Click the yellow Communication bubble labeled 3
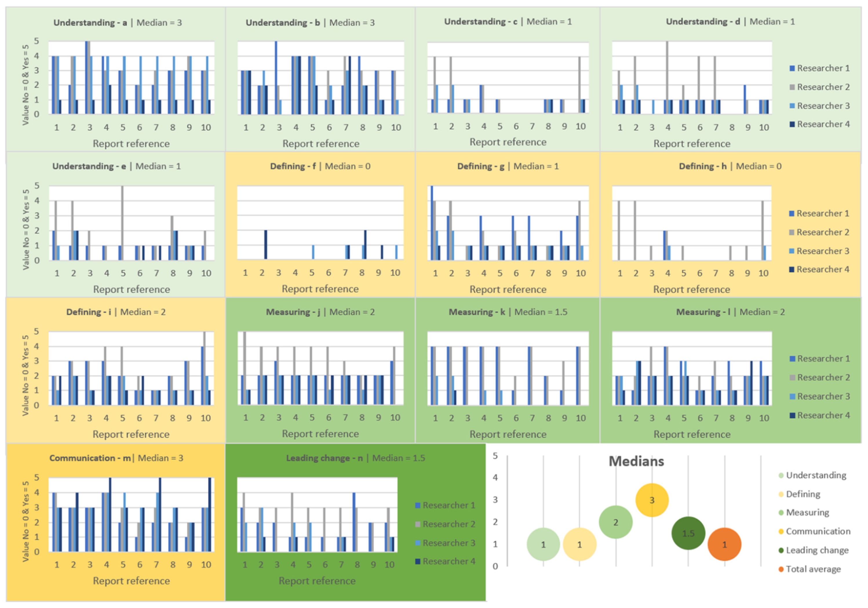868x608 pixels. 652,500
